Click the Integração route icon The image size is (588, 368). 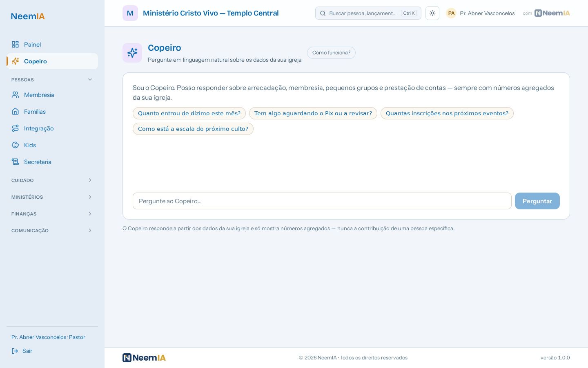click(15, 128)
